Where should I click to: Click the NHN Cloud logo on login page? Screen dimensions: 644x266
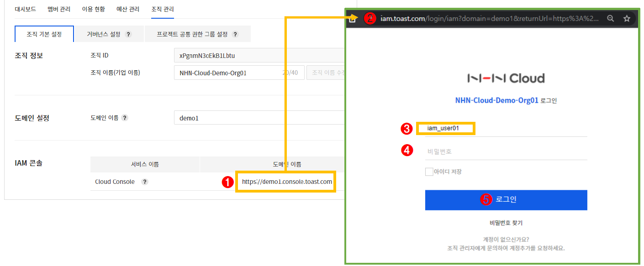[x=506, y=78]
